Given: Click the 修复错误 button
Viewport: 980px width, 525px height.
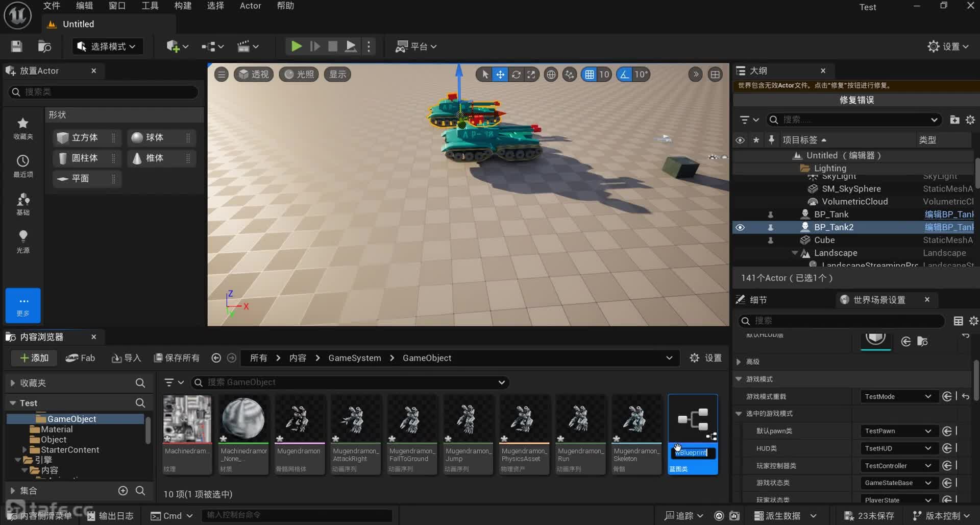Looking at the screenshot, I should (856, 100).
